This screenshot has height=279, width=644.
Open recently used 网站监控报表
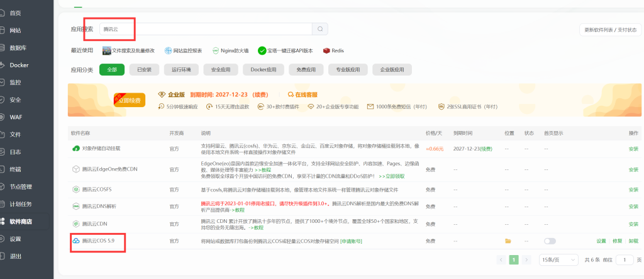[183, 50]
